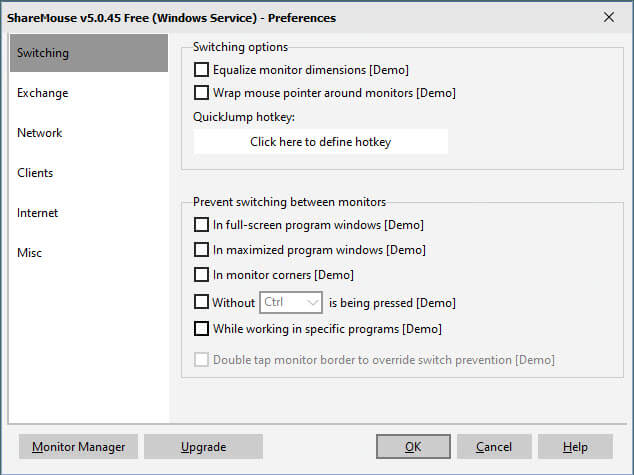
Task: Tick In maximized program windows checkbox
Action: (201, 249)
